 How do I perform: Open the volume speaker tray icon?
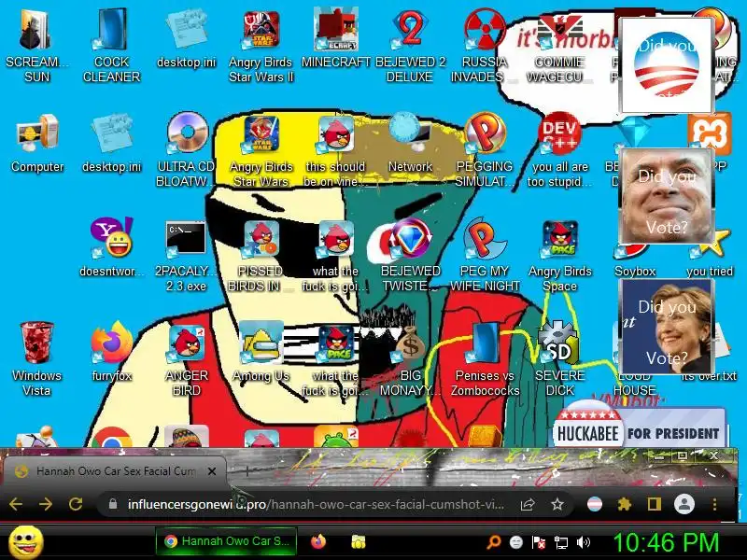click(x=583, y=542)
